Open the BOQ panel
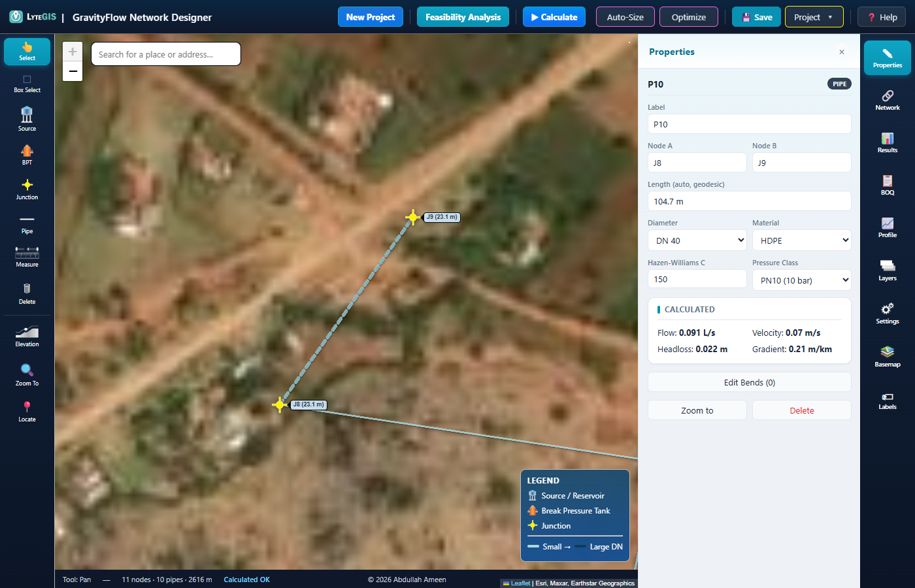The height and width of the screenshot is (588, 915). [887, 186]
